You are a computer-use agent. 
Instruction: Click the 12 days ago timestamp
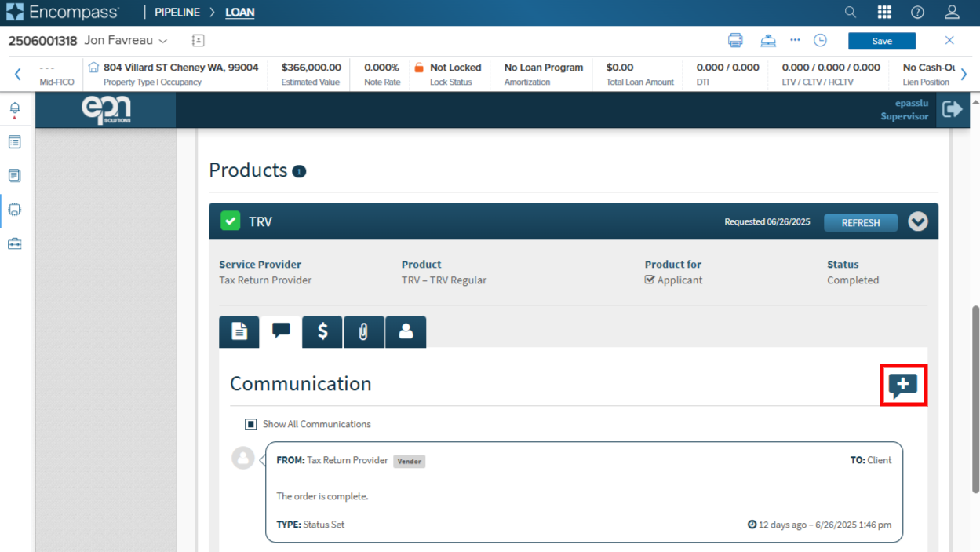coord(820,525)
